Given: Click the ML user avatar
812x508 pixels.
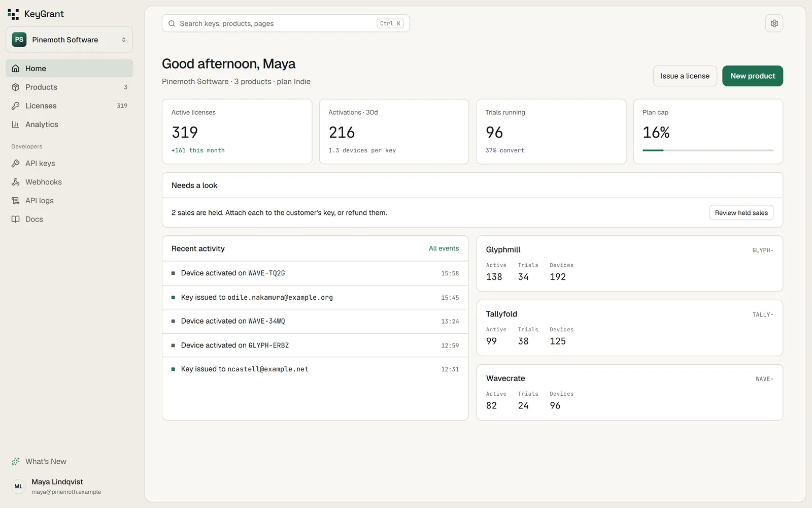Looking at the screenshot, I should tap(19, 487).
